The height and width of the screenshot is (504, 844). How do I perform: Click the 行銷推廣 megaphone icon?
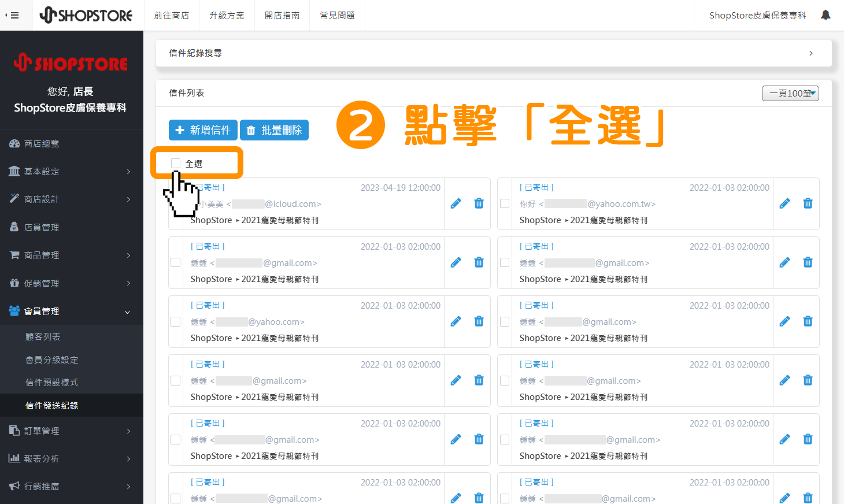click(x=14, y=486)
